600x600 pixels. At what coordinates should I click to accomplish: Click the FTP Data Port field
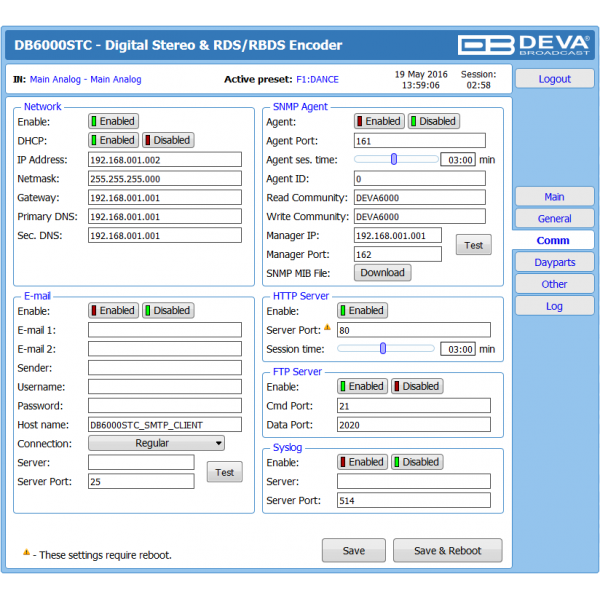(x=414, y=424)
